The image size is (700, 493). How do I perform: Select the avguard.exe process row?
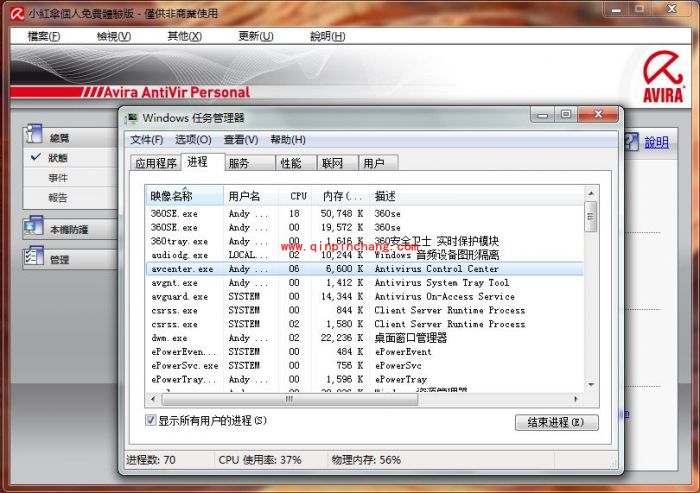pyautogui.click(x=180, y=297)
